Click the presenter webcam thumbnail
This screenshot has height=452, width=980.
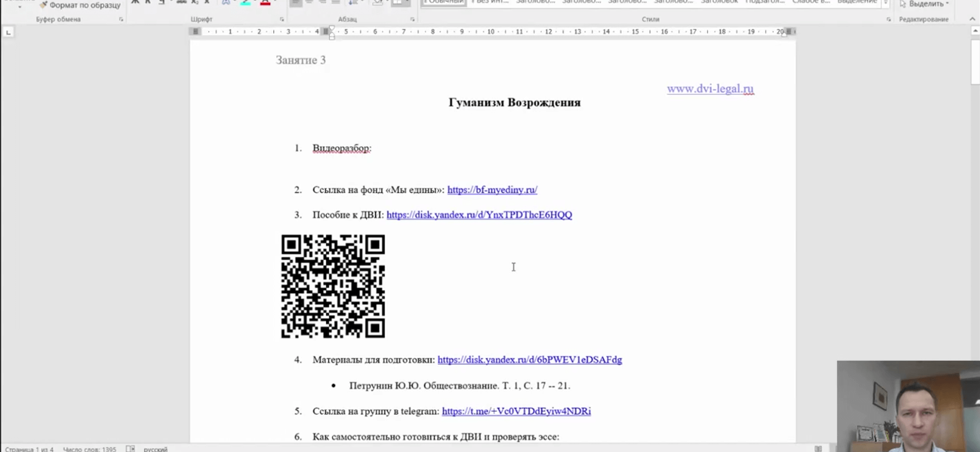tap(908, 406)
